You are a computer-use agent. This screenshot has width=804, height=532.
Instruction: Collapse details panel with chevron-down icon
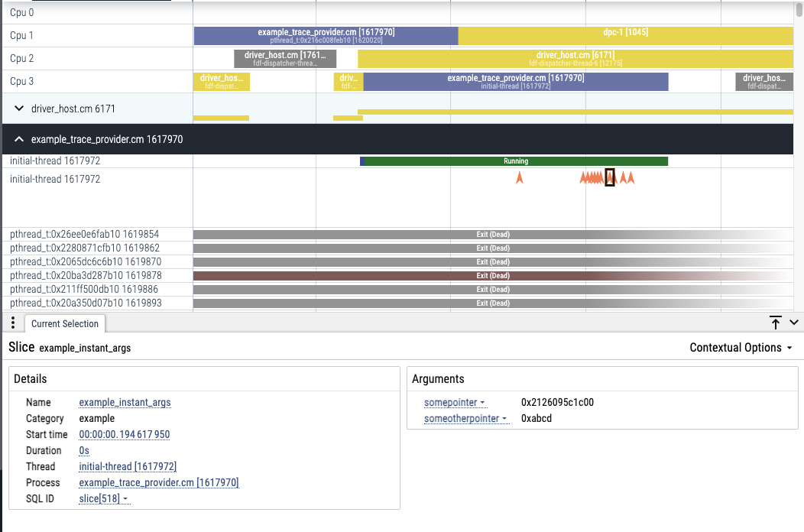click(x=795, y=323)
